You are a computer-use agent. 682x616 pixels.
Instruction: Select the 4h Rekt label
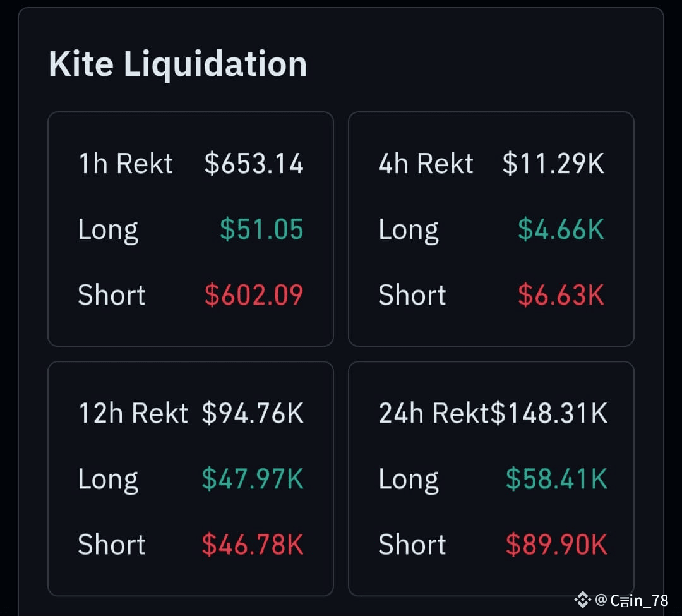426,164
